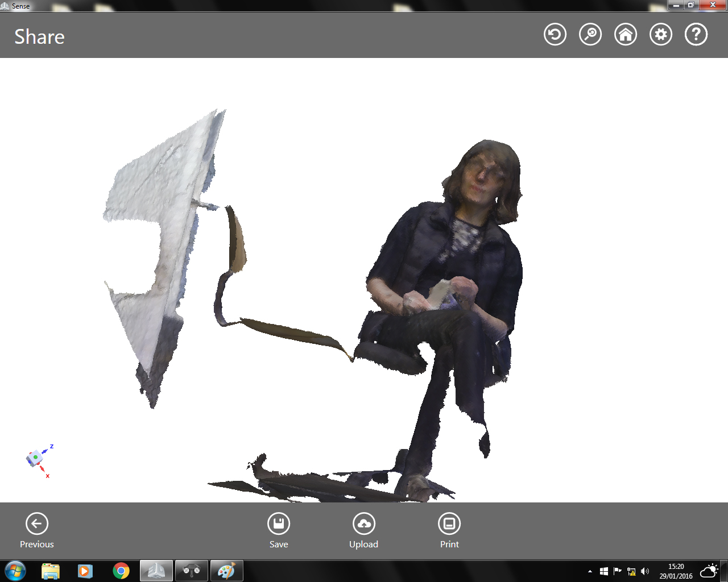Click the Previous back arrow icon
This screenshot has width=728, height=582.
coord(37,523)
